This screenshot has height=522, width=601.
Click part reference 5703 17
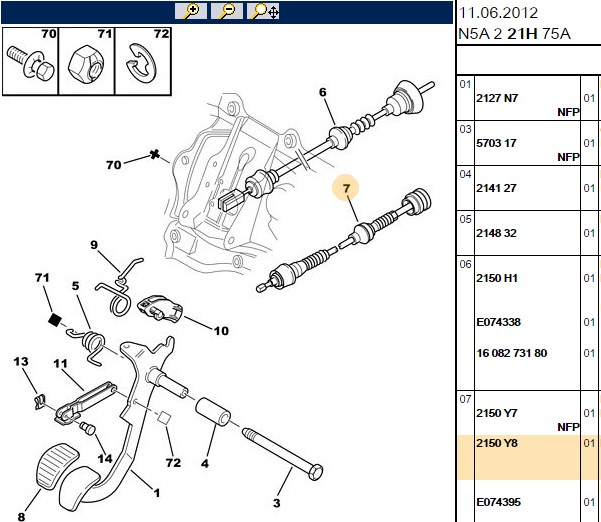click(496, 143)
